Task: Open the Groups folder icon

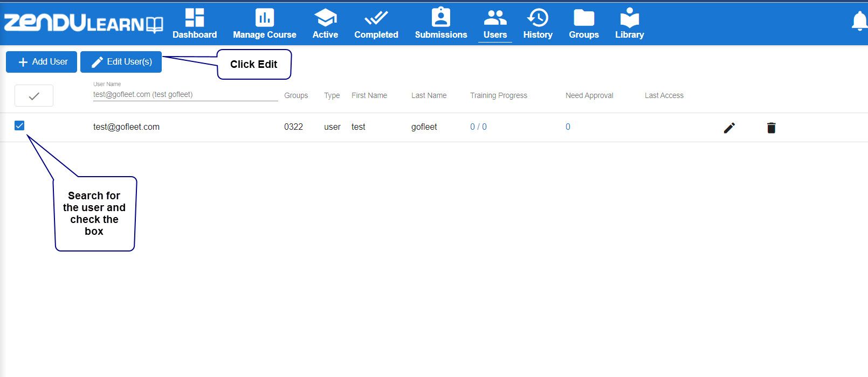Action: (x=584, y=18)
